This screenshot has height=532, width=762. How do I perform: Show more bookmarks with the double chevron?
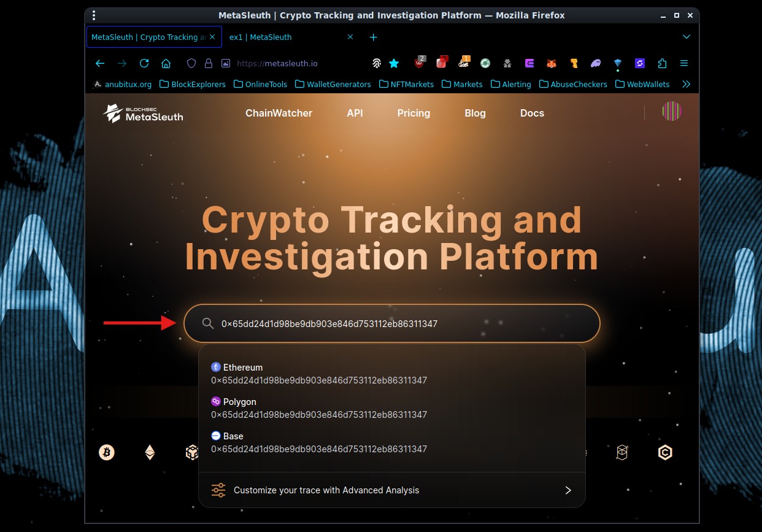coord(687,84)
